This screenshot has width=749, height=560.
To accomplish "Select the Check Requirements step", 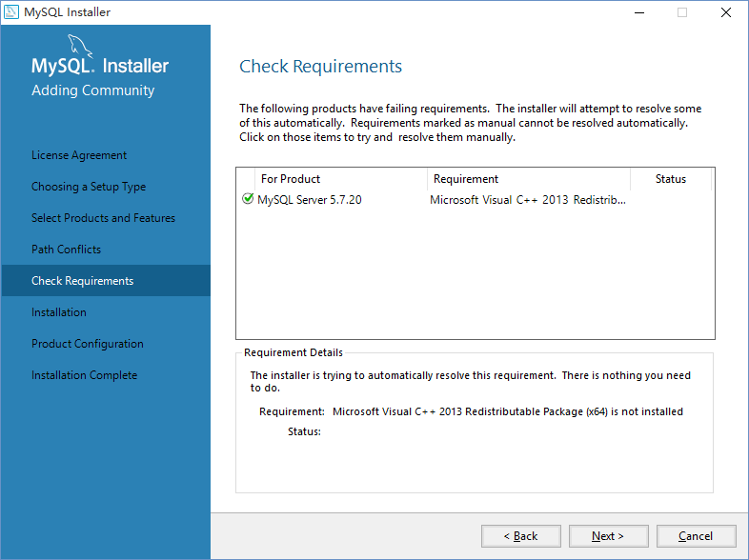I will click(x=82, y=281).
